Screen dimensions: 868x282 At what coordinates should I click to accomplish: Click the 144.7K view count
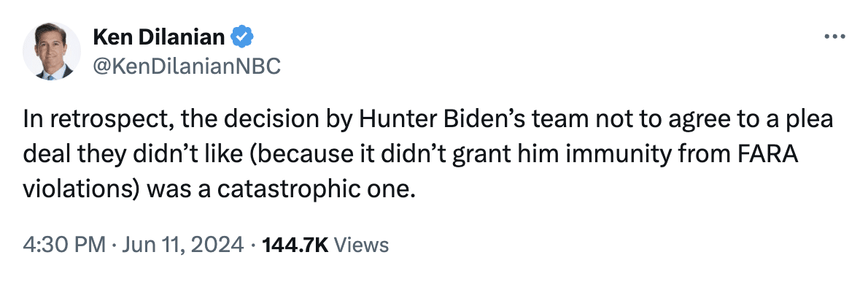tap(295, 244)
